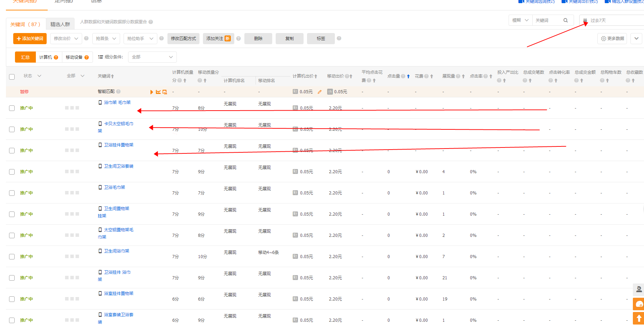This screenshot has height=328, width=644.
Task: Open the orange chat assistant icon
Action: pyautogui.click(x=639, y=304)
